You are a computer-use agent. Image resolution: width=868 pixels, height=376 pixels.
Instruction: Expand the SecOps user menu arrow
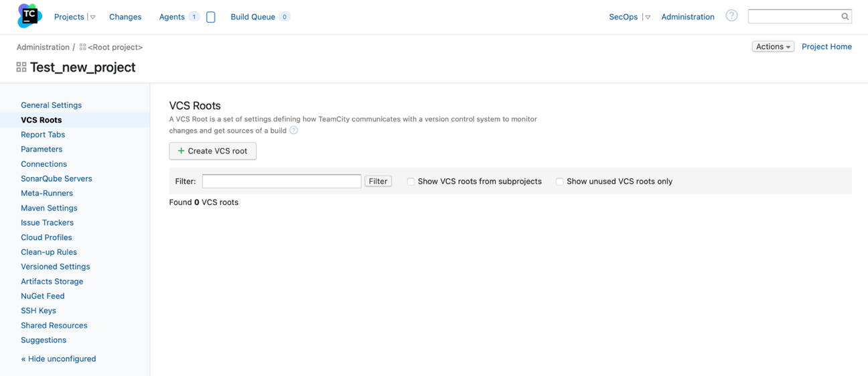coord(648,17)
